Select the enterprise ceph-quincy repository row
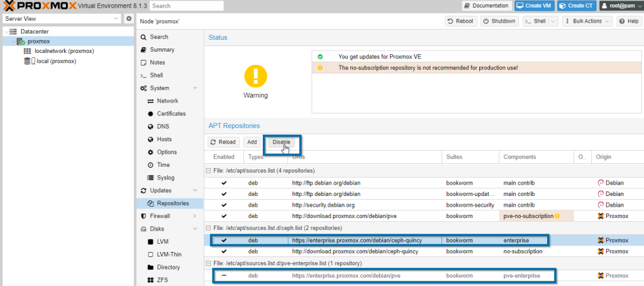The width and height of the screenshot is (644, 286). (x=424, y=240)
